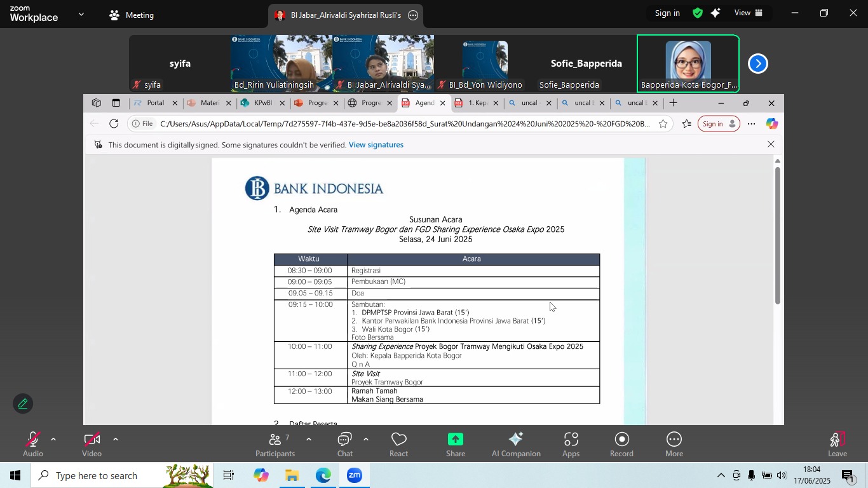Expand audio options arrow next to Audio
The height and width of the screenshot is (488, 868).
[53, 439]
